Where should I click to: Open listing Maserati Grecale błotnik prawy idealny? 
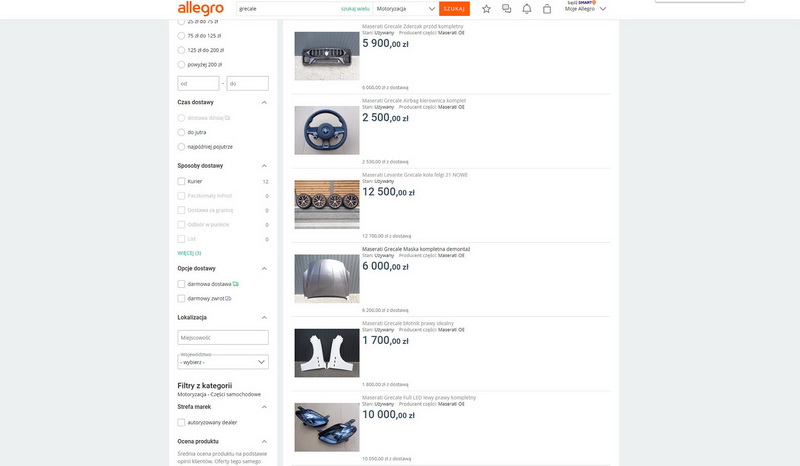pyautogui.click(x=408, y=323)
